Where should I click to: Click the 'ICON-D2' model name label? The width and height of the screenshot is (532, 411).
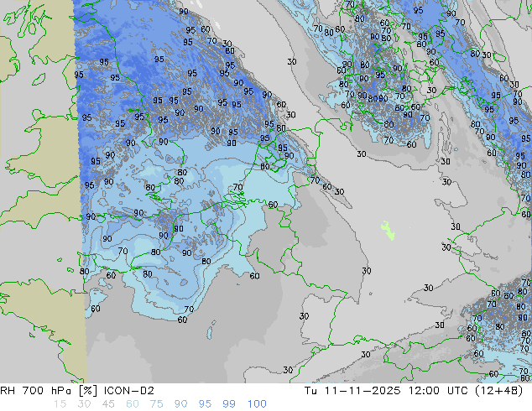tap(129, 391)
